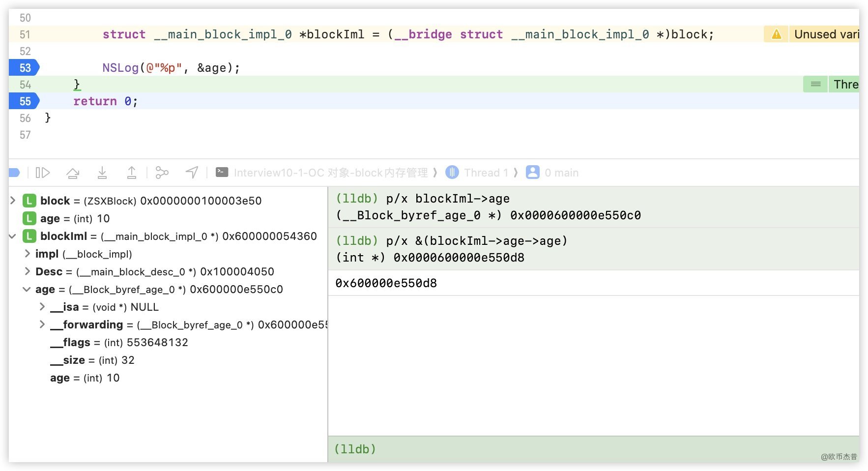
Task: Open the Debug Memory Graph icon
Action: pyautogui.click(x=162, y=173)
